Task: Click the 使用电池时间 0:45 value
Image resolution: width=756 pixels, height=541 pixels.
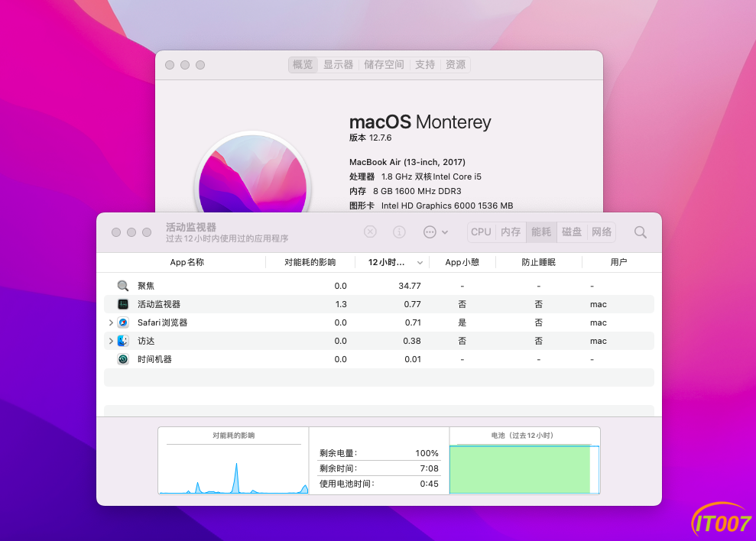Action: coord(429,484)
